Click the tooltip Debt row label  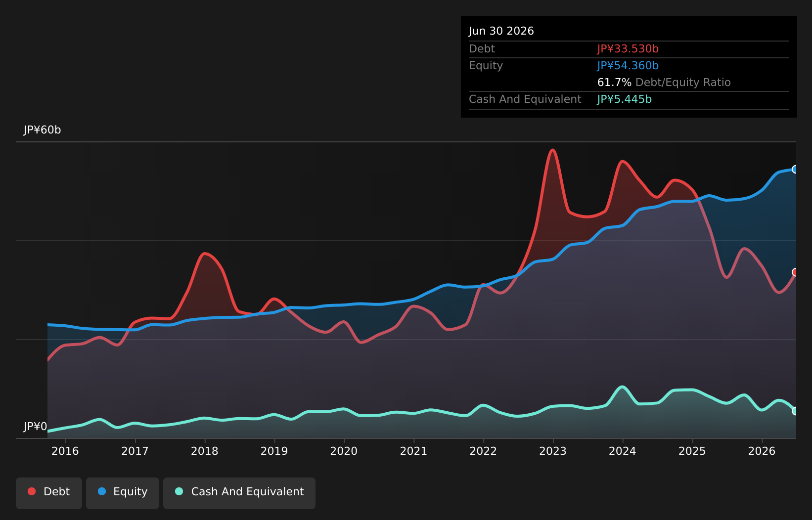(482, 49)
